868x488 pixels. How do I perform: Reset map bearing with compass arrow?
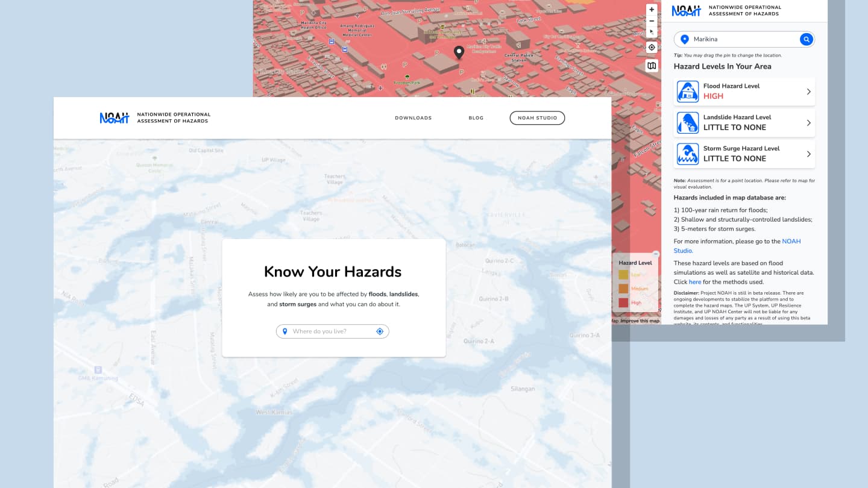tap(652, 31)
